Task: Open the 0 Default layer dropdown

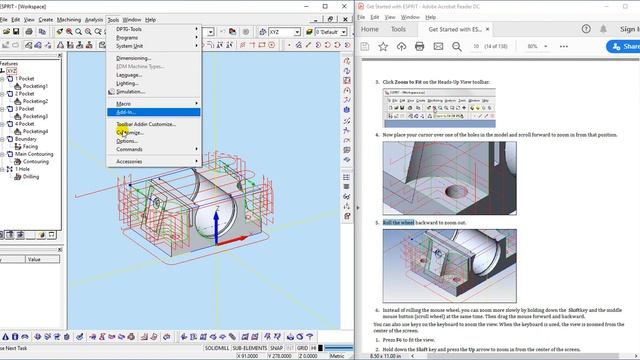Action: (x=344, y=32)
